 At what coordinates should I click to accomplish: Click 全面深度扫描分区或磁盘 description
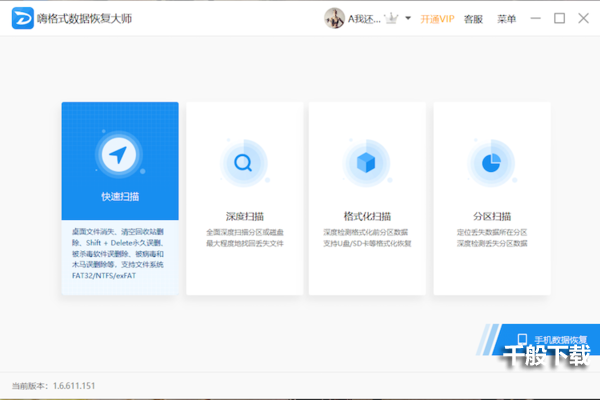(245, 232)
